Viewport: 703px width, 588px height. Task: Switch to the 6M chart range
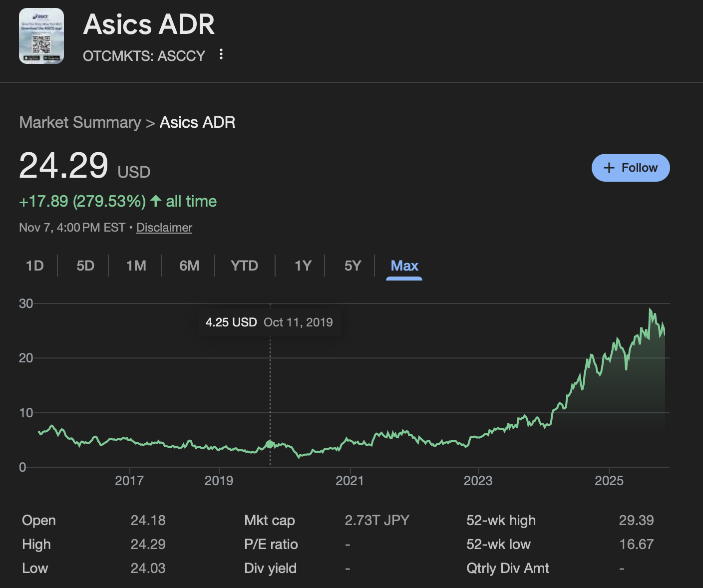point(189,266)
